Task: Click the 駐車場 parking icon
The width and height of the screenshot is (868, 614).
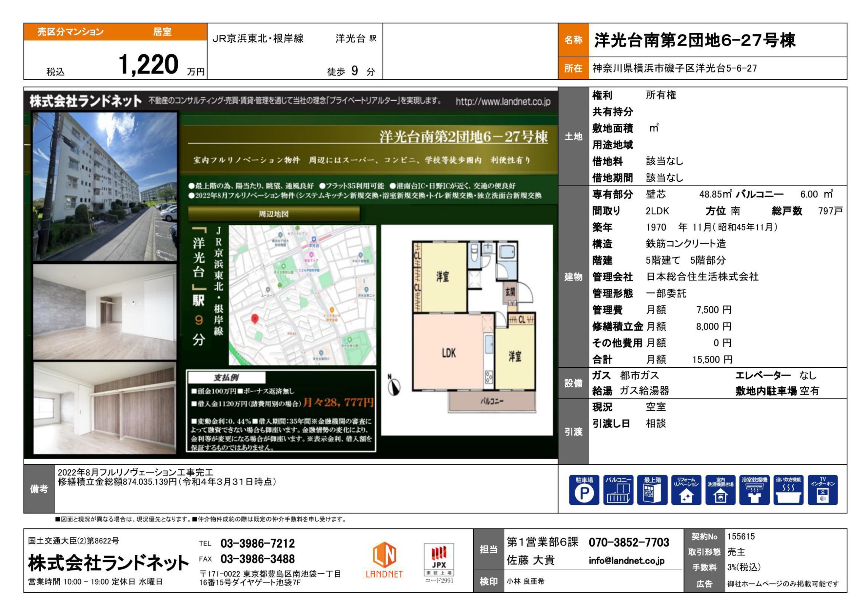Action: click(584, 490)
